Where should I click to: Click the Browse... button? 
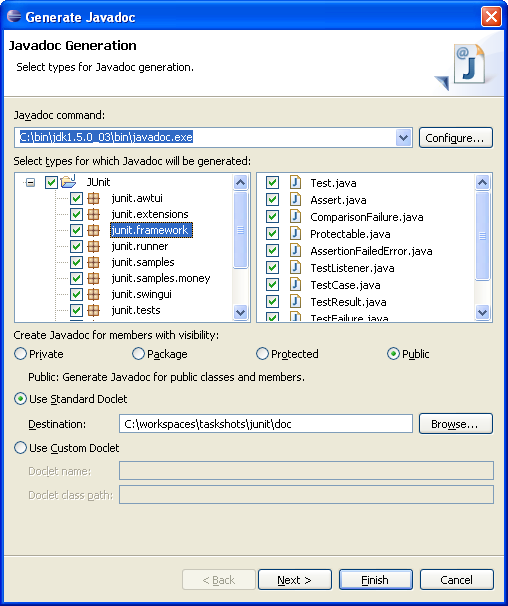(x=456, y=424)
